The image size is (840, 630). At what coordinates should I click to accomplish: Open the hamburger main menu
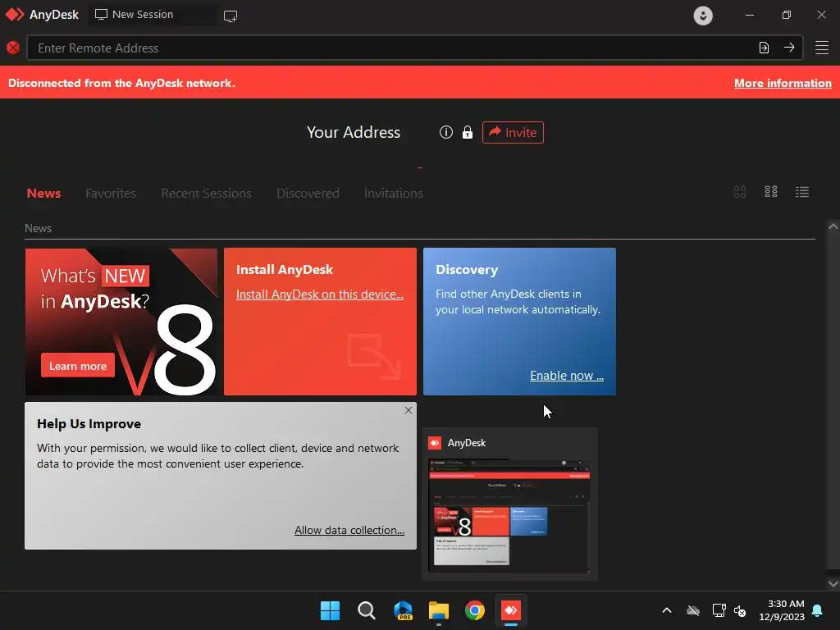[822, 48]
